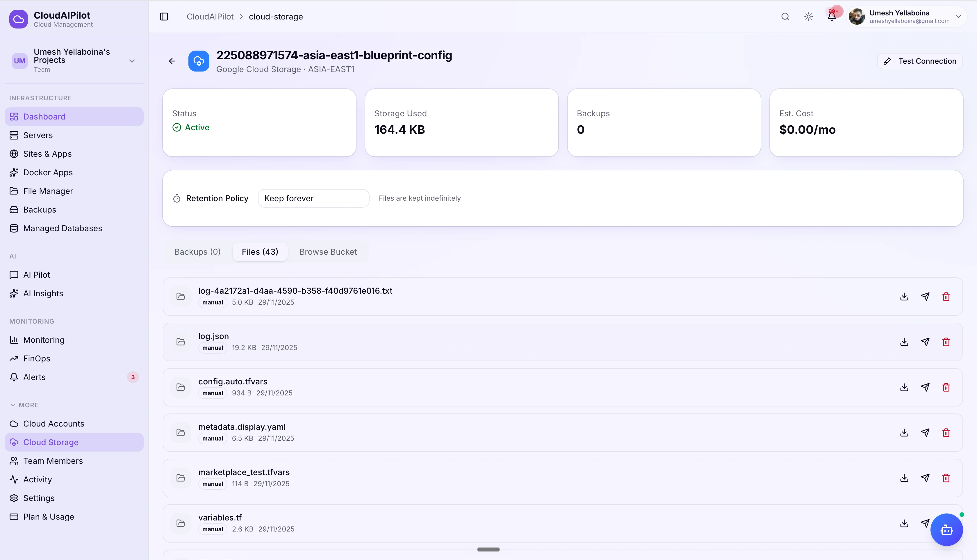Share config.auto.tfvars file
977x560 pixels.
[x=926, y=387]
